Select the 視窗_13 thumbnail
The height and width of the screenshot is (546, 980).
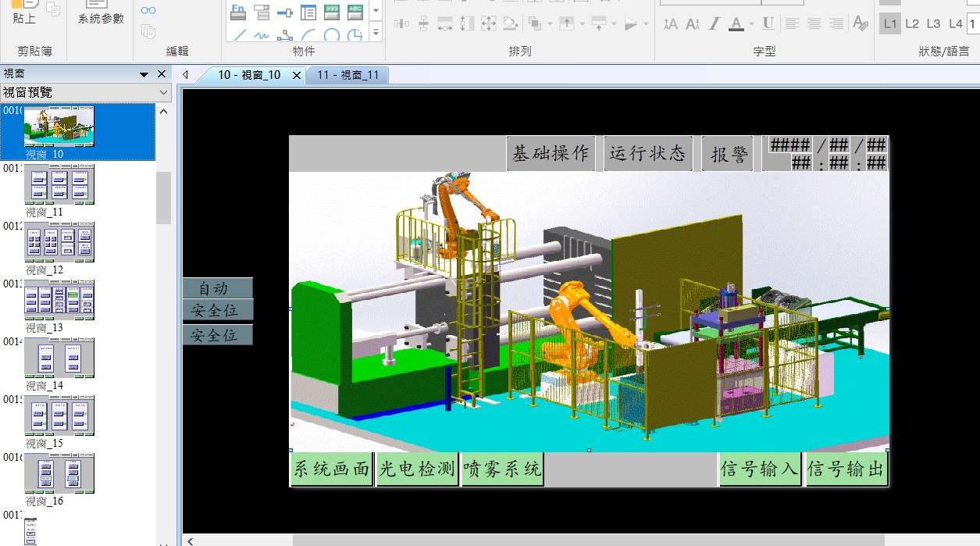click(59, 302)
